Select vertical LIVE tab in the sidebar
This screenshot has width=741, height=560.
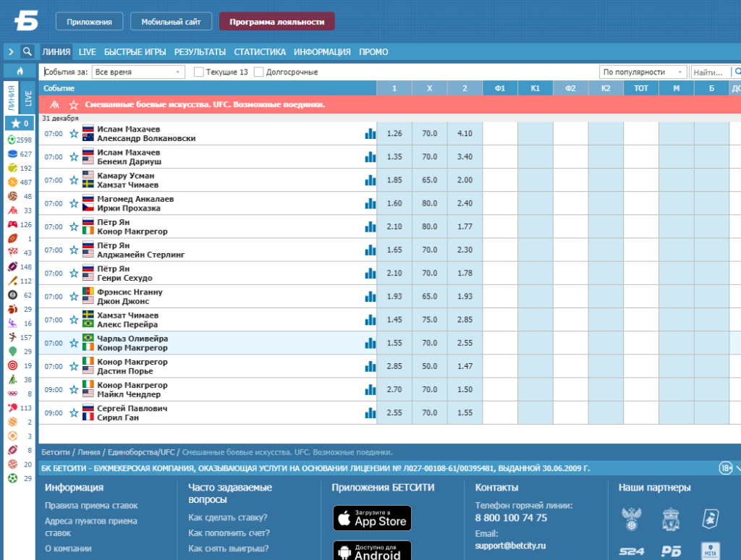tap(28, 98)
